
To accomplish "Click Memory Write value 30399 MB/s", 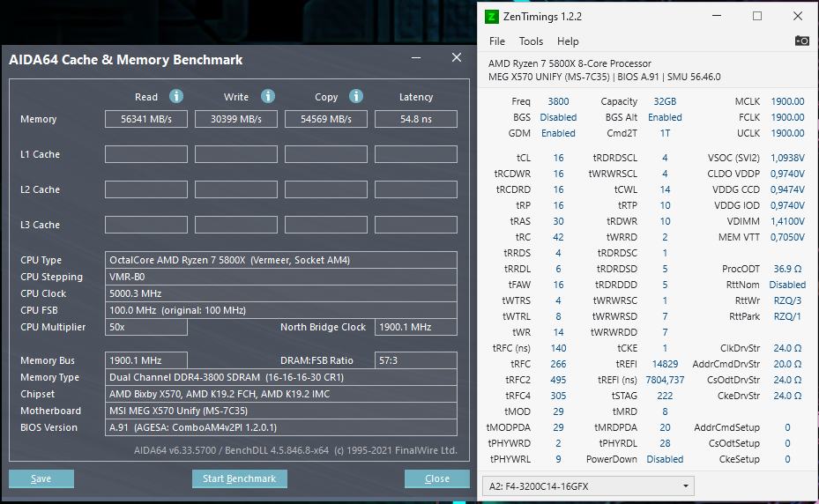I will coord(236,119).
